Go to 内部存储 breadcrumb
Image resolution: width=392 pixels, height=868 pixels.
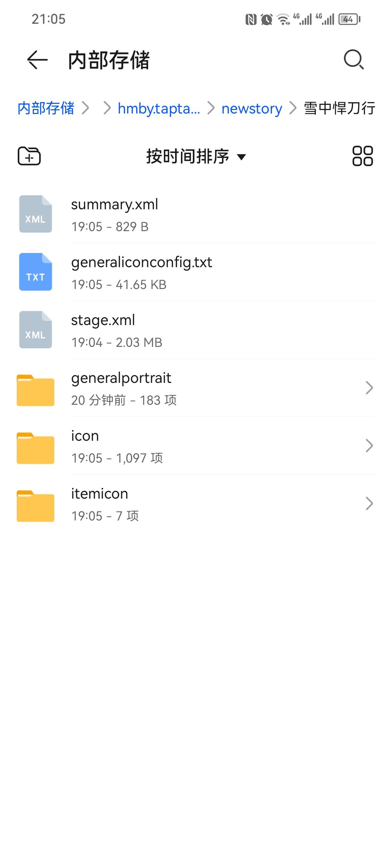pos(46,108)
